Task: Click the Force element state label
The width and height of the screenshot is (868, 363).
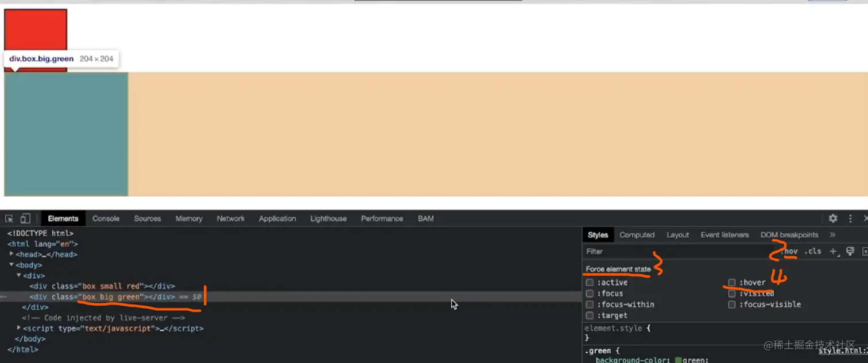Action: click(618, 269)
